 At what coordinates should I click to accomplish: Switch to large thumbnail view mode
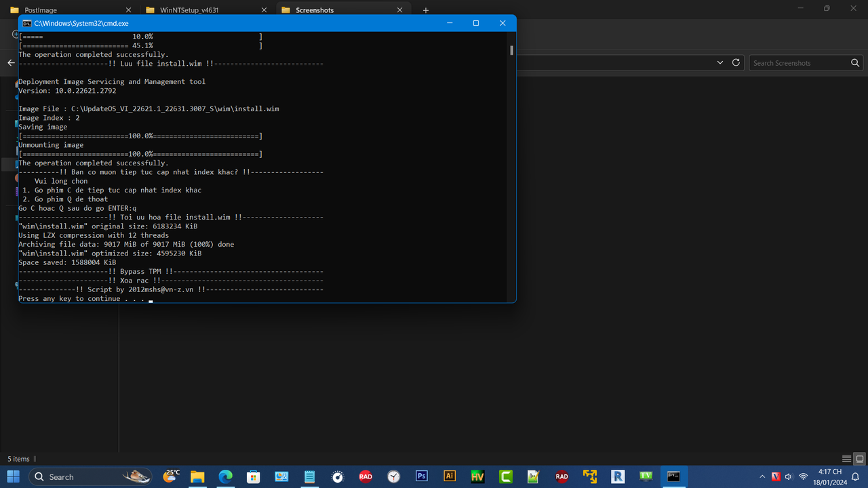click(x=859, y=458)
